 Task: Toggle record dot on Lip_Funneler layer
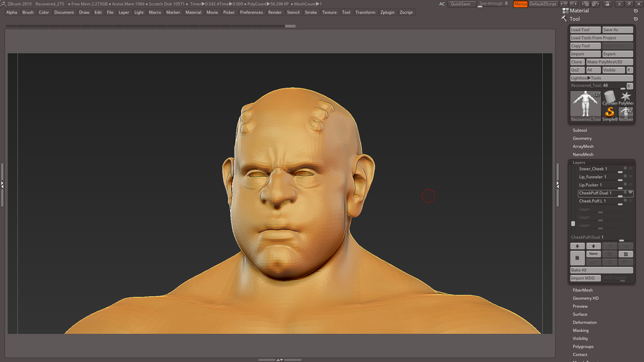tap(625, 176)
